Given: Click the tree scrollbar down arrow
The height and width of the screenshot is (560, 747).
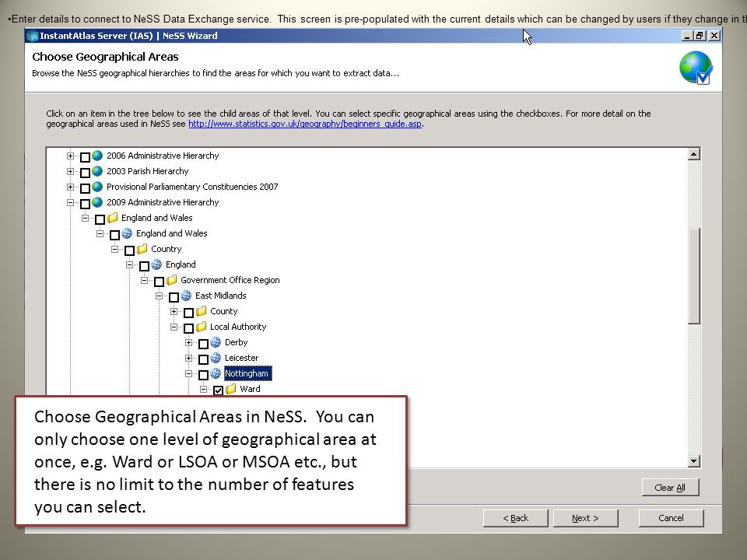Looking at the screenshot, I should [x=693, y=461].
